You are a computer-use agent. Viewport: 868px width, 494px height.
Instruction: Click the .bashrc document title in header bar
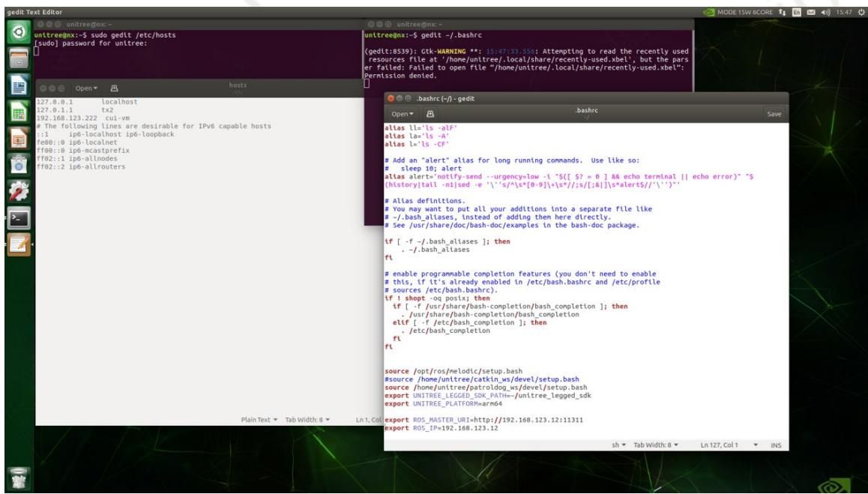pos(586,111)
